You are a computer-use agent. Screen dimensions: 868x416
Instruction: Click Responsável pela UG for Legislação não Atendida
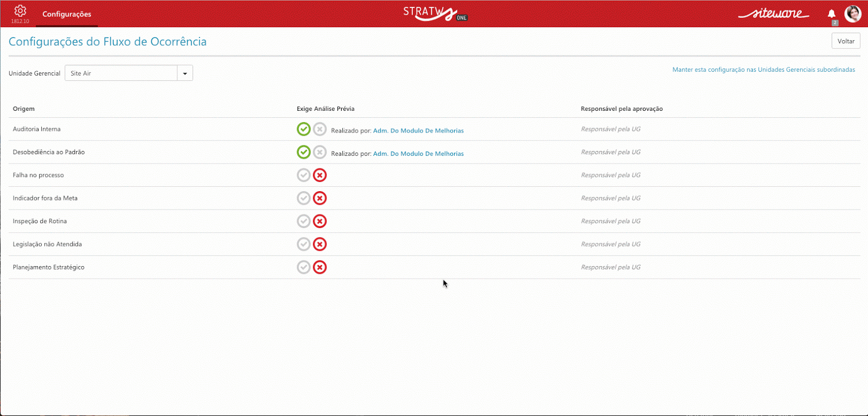click(611, 244)
